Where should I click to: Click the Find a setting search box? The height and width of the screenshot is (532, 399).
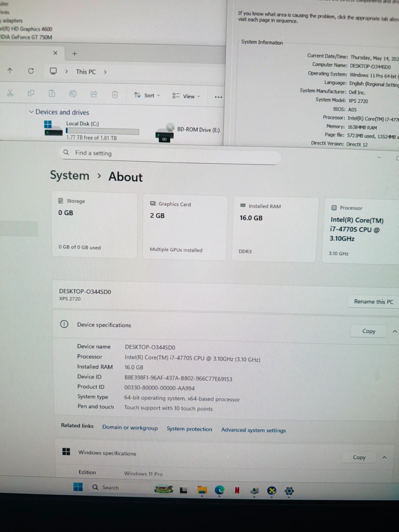click(170, 155)
